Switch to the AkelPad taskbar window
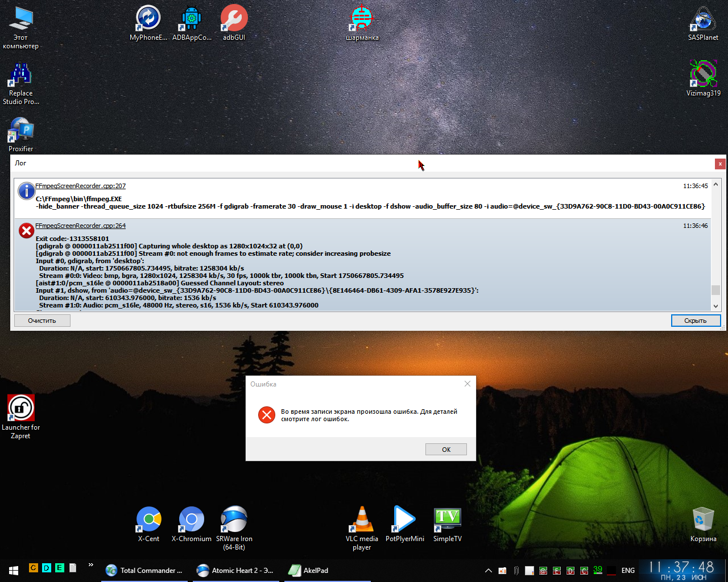Viewport: 728px width, 582px height. click(x=327, y=570)
